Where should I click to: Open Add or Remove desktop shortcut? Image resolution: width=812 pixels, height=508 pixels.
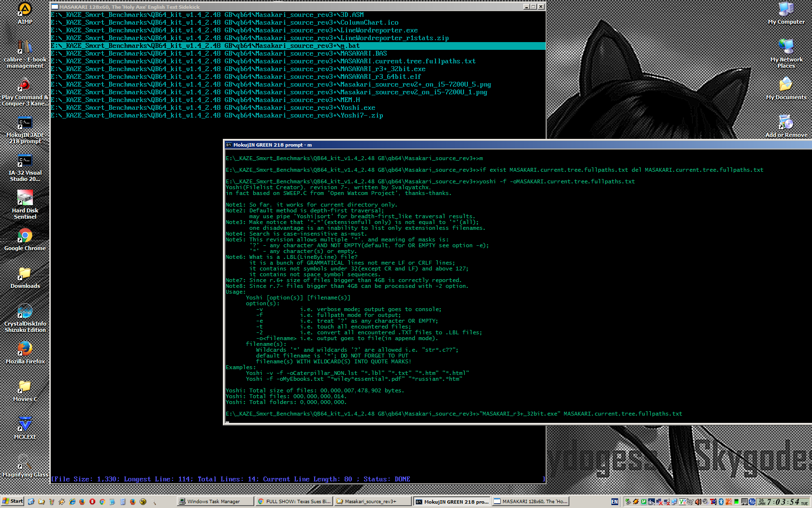pyautogui.click(x=786, y=126)
